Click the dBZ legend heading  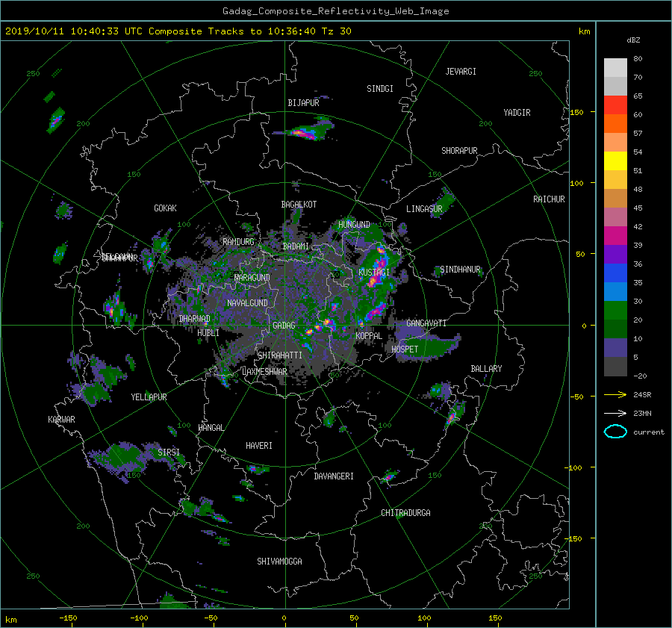pyautogui.click(x=633, y=40)
